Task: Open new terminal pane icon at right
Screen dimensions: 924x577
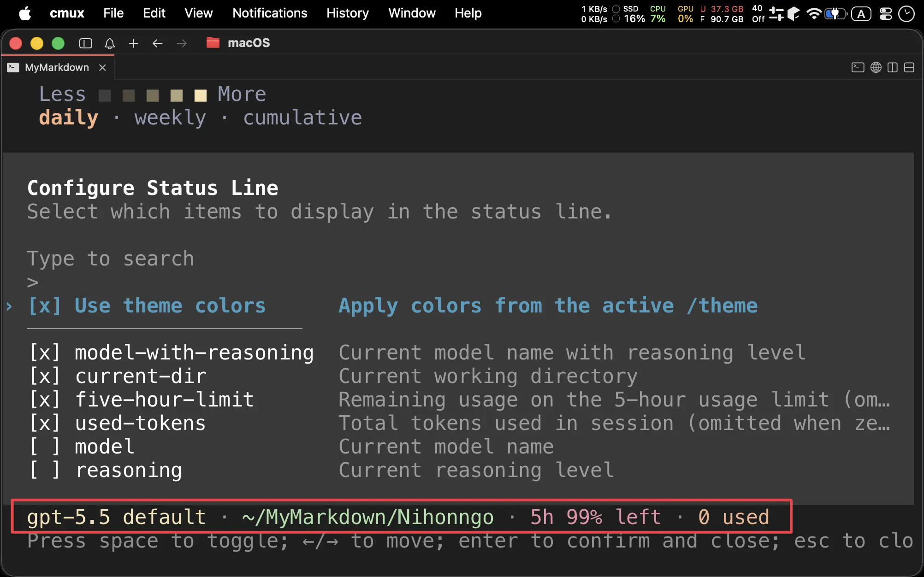Action: pos(858,68)
